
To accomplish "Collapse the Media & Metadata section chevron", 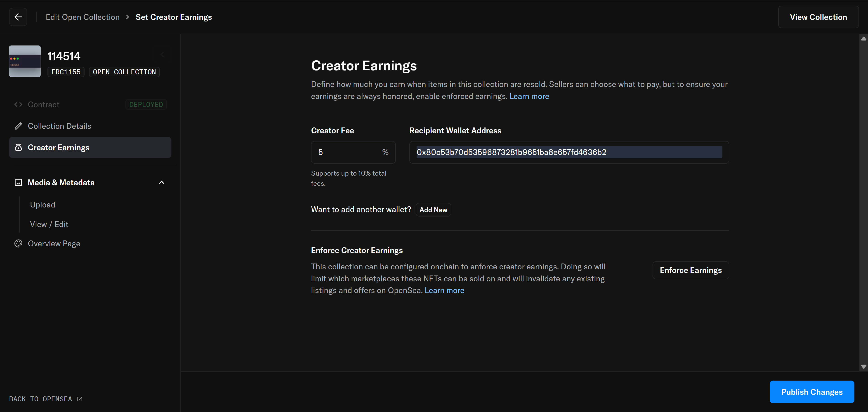I will point(161,183).
